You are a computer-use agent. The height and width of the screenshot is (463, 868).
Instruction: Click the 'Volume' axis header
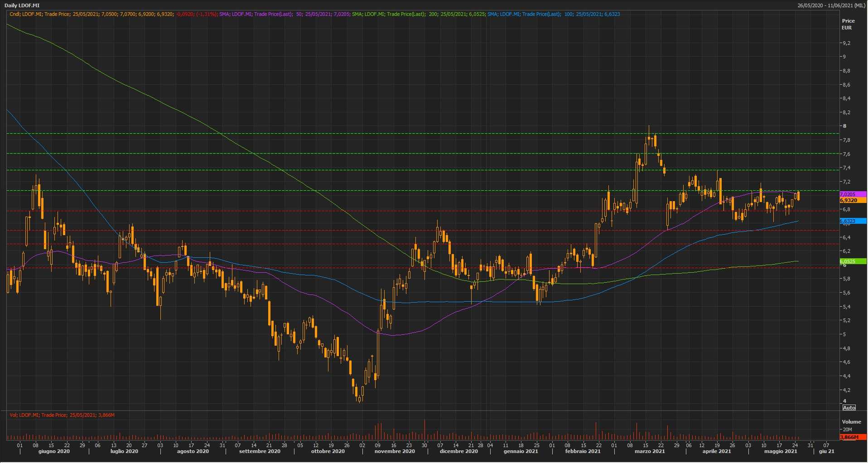(x=851, y=422)
